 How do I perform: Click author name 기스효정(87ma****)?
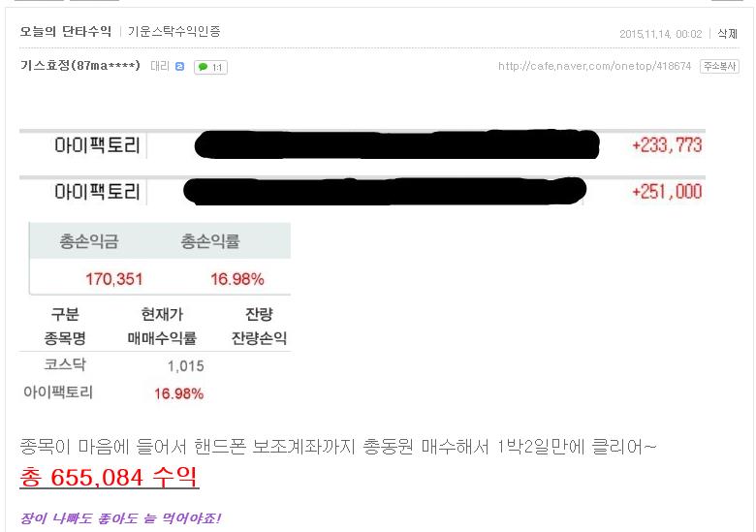pos(80,65)
